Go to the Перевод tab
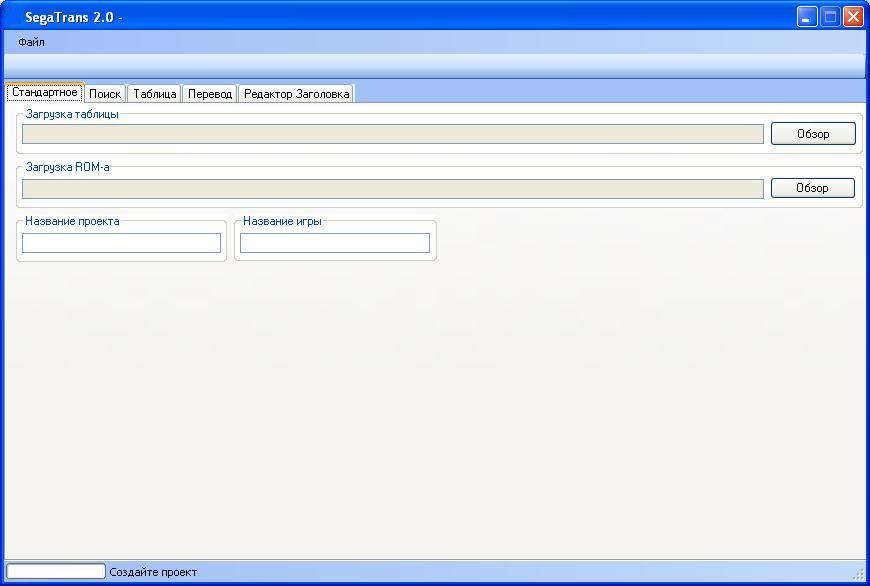Viewport: 870px width, 586px height. (x=210, y=94)
